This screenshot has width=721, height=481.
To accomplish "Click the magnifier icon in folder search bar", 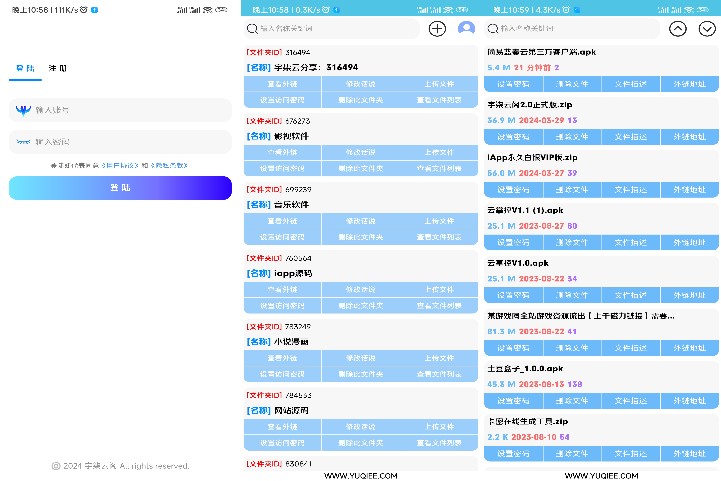I will pyautogui.click(x=253, y=29).
